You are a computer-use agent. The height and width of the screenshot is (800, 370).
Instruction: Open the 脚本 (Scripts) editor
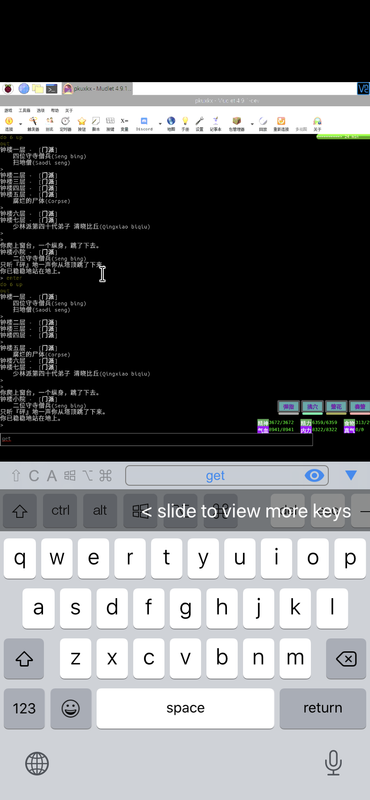[96, 124]
